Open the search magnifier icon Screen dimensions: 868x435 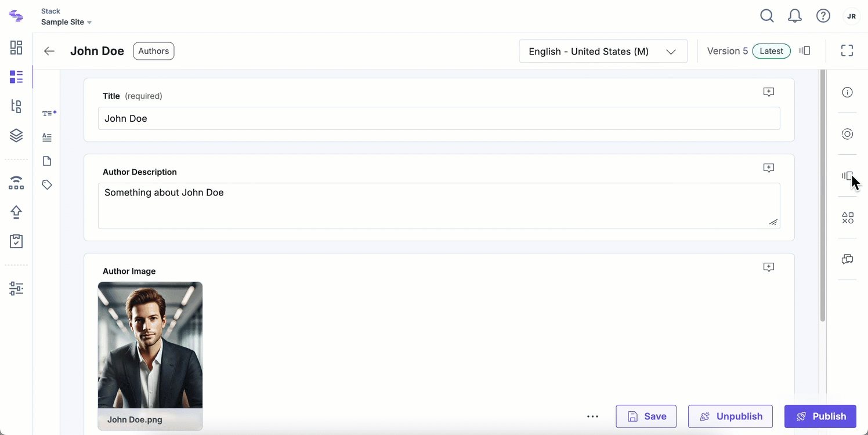[767, 16]
